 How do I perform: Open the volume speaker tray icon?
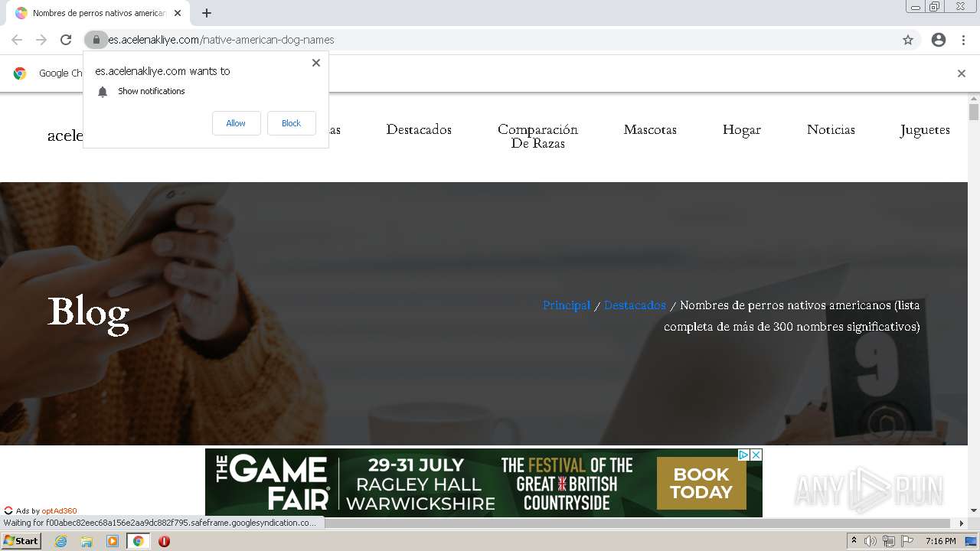(x=871, y=541)
